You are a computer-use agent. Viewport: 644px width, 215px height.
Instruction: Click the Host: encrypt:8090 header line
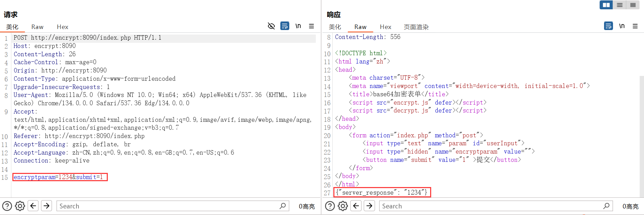click(44, 46)
